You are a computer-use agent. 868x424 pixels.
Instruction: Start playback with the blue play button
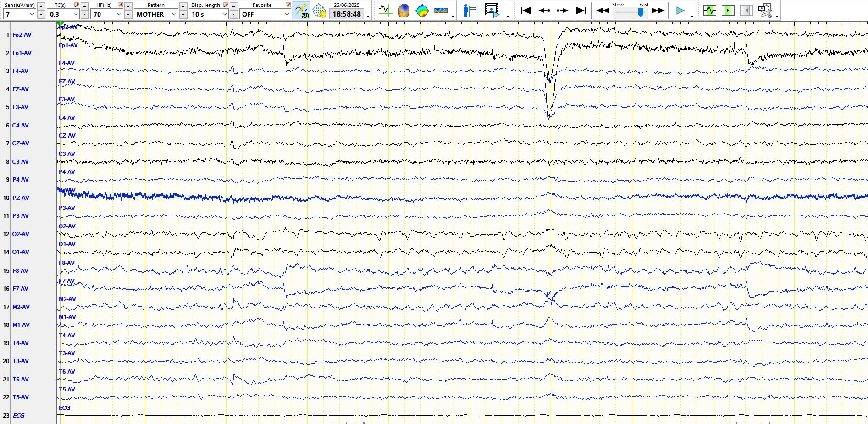[680, 11]
